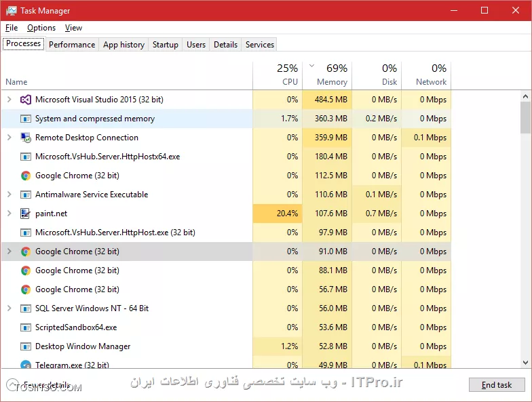532x402 pixels.
Task: Expand Antimalware Service Executable group
Action: click(9, 194)
